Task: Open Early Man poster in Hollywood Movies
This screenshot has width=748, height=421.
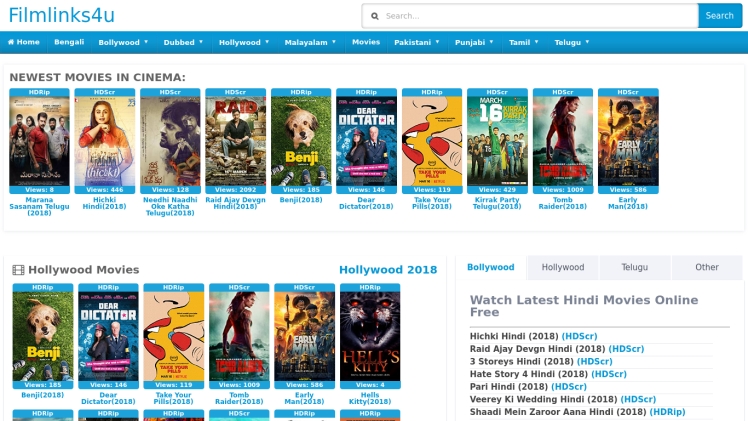Action: pos(304,336)
